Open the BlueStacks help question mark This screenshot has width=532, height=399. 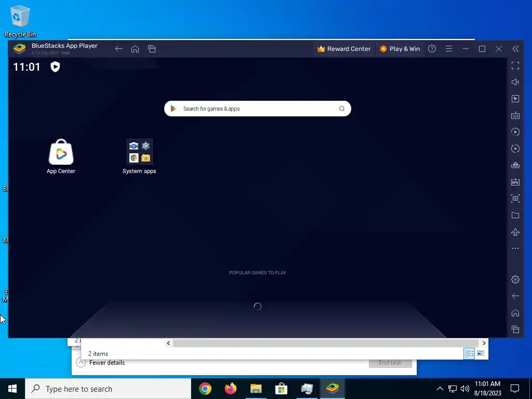tap(432, 49)
